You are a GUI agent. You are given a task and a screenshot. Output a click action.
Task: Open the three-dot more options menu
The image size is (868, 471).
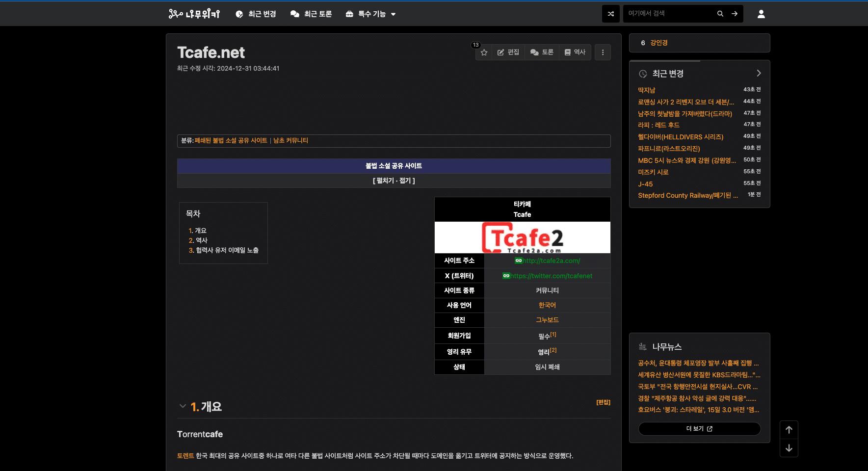603,52
